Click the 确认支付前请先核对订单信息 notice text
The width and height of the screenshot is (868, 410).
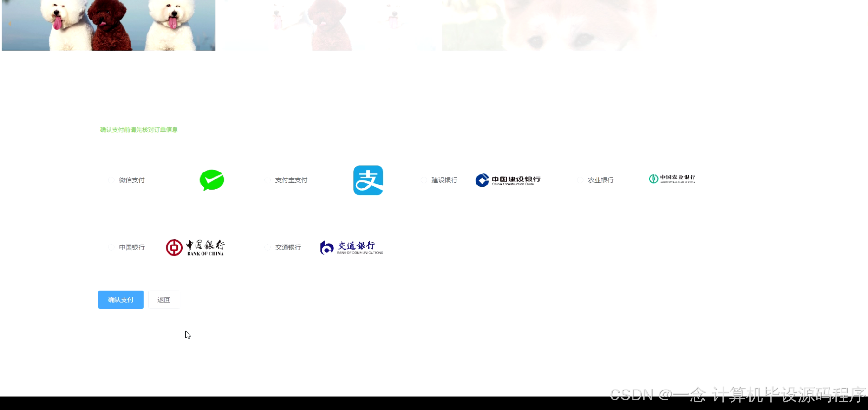tap(139, 130)
